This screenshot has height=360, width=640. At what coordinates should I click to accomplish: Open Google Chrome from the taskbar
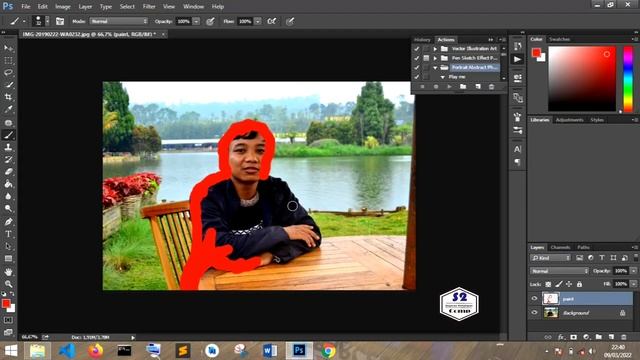[x=328, y=351]
